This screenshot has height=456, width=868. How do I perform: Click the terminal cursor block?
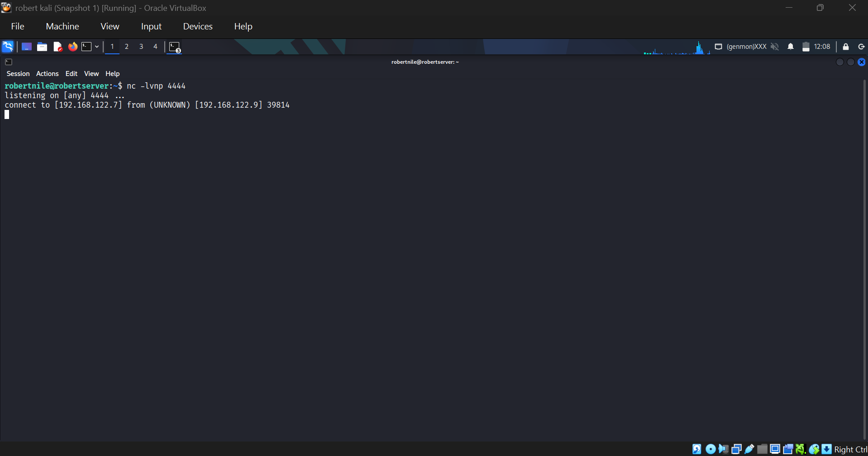[x=7, y=114]
